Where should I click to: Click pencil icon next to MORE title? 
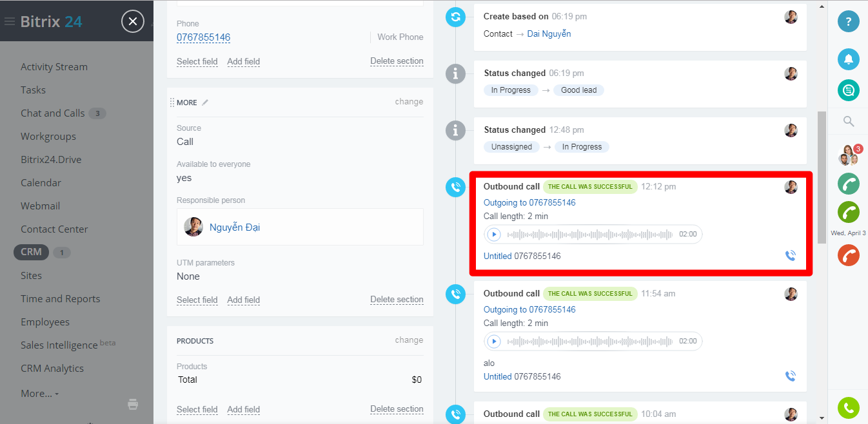click(205, 102)
